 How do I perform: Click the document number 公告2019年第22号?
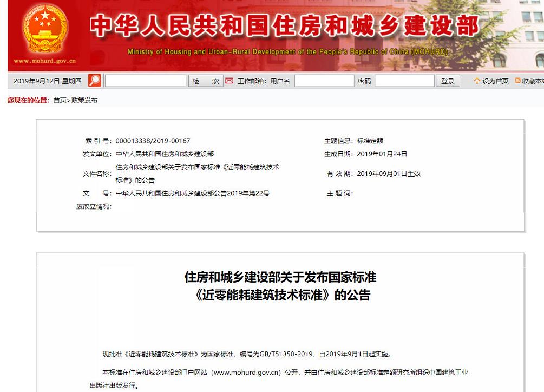coord(192,193)
